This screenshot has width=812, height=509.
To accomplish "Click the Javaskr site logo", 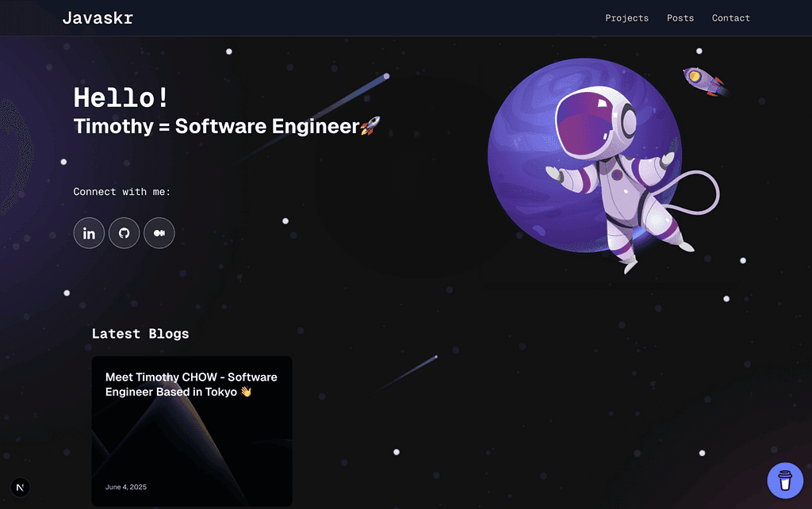I will click(x=98, y=18).
